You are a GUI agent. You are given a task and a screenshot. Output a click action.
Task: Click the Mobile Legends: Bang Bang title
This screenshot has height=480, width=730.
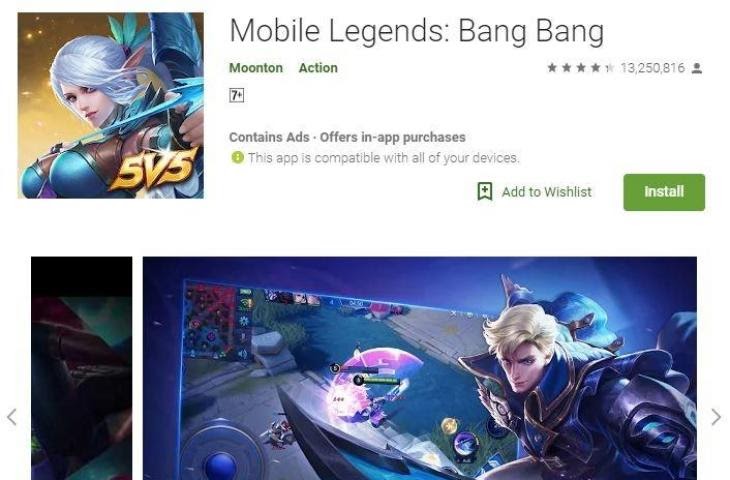click(417, 31)
